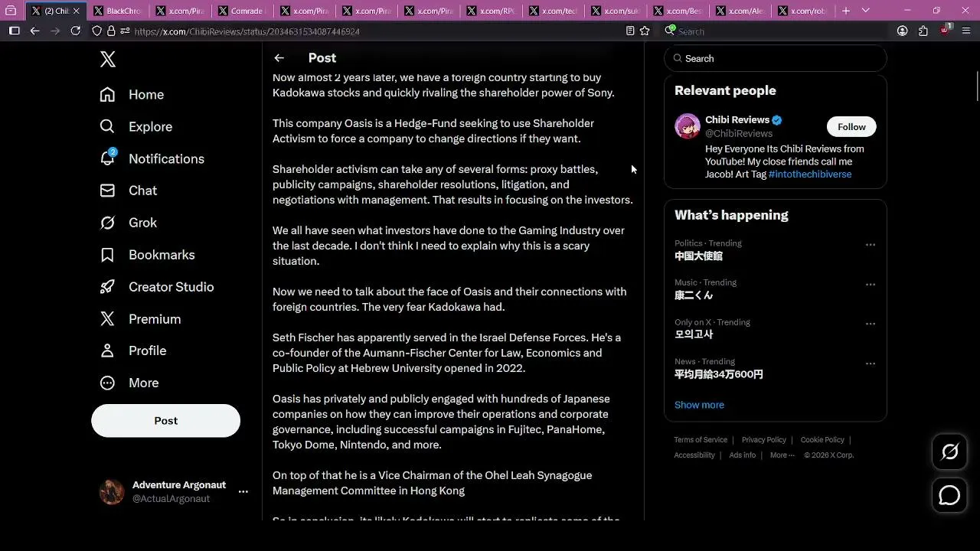
Task: Click the floating Grok button
Action: pos(949,452)
